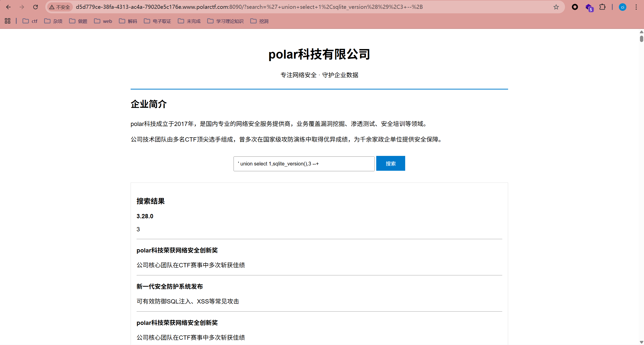Click the browser back arrow
This screenshot has height=345, width=644.
tap(8, 7)
